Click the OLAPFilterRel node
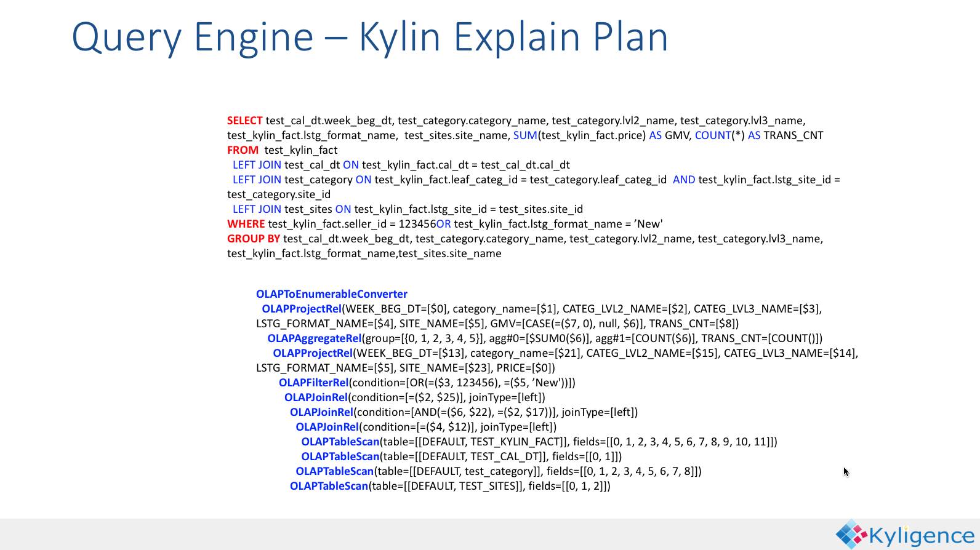980x550 pixels. [x=314, y=383]
